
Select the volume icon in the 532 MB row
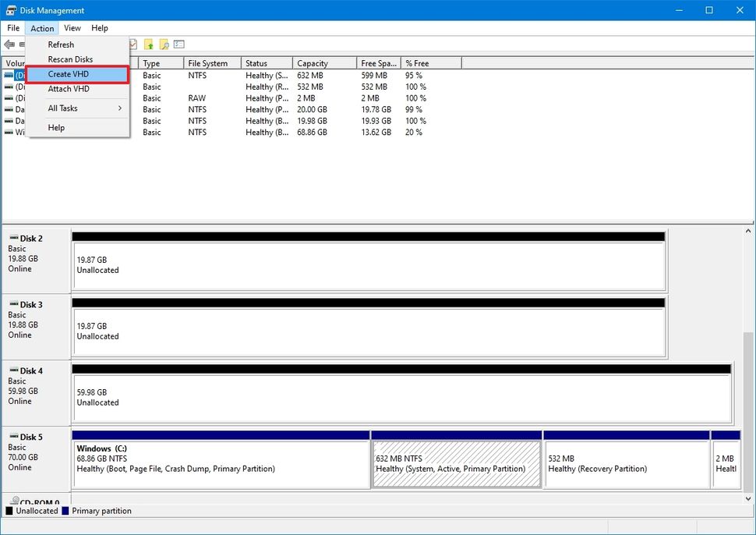(9, 87)
